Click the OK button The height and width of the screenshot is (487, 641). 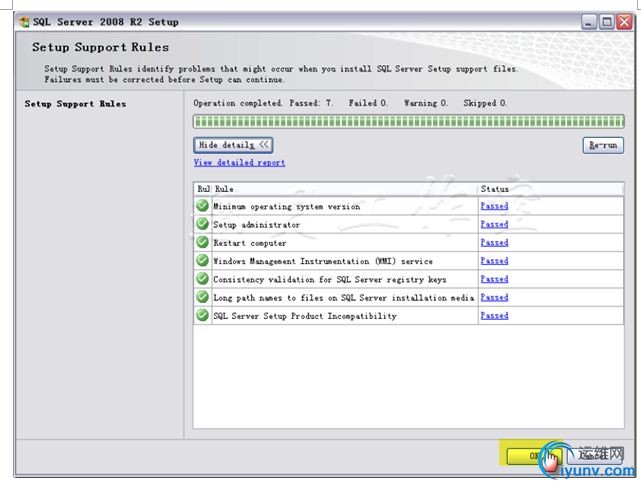click(533, 456)
